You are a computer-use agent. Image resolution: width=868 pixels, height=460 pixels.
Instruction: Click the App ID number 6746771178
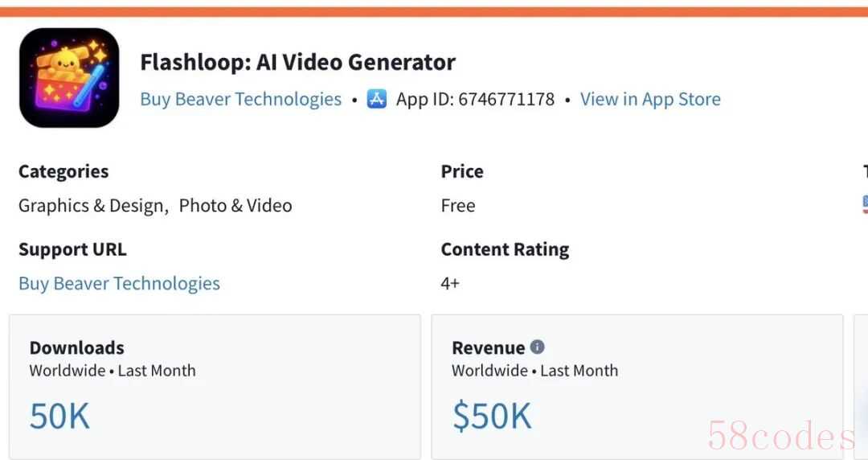click(x=506, y=100)
